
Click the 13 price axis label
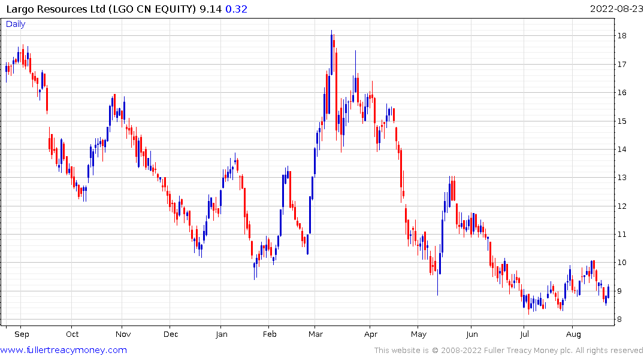(622, 178)
